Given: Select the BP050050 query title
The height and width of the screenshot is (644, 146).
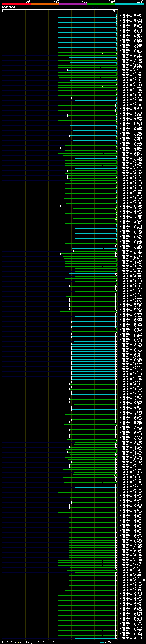Looking at the screenshot, I should [x=8, y=8].
